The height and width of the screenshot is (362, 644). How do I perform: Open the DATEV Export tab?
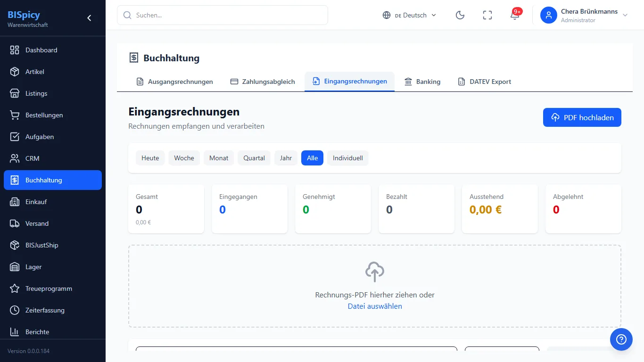(484, 82)
